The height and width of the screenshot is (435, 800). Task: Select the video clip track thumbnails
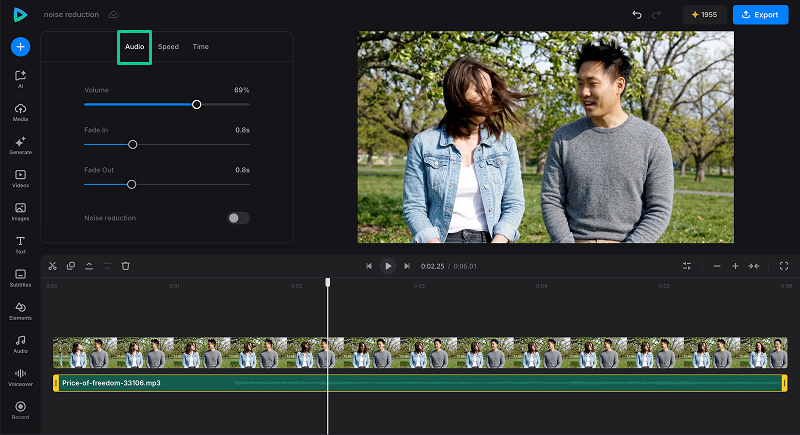pyautogui.click(x=420, y=352)
